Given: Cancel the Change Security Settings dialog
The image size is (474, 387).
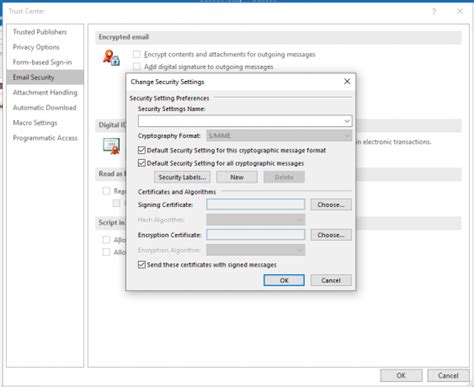Looking at the screenshot, I should click(x=331, y=280).
